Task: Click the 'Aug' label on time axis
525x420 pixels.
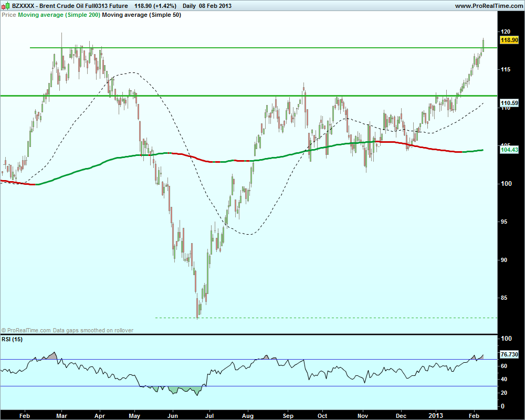Action: (x=248, y=416)
